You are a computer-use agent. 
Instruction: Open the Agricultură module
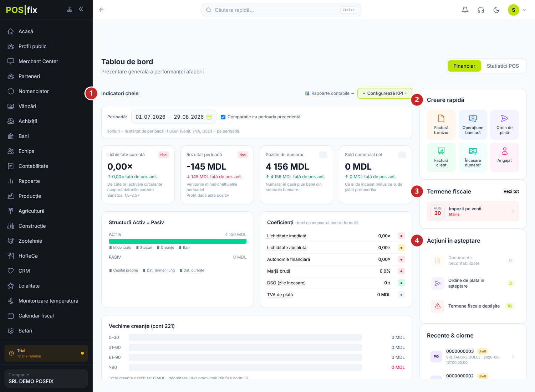coord(46,211)
